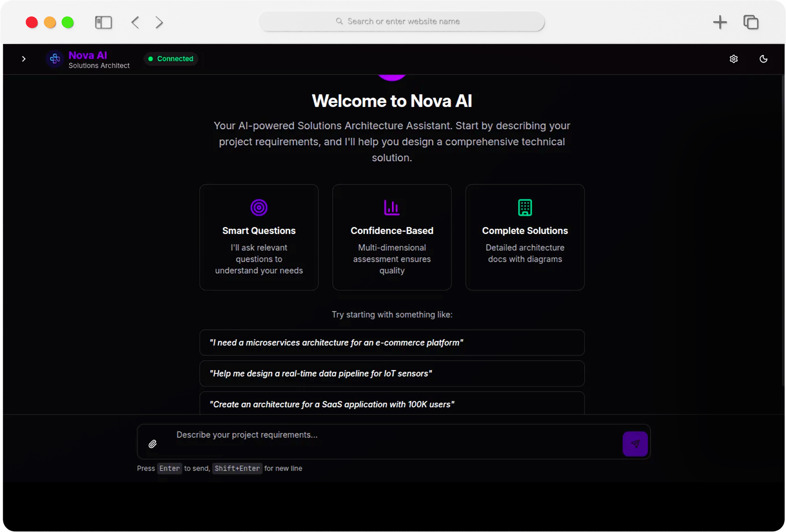Click the Connected status indicator
Image resolution: width=786 pixels, height=532 pixels.
pos(171,58)
